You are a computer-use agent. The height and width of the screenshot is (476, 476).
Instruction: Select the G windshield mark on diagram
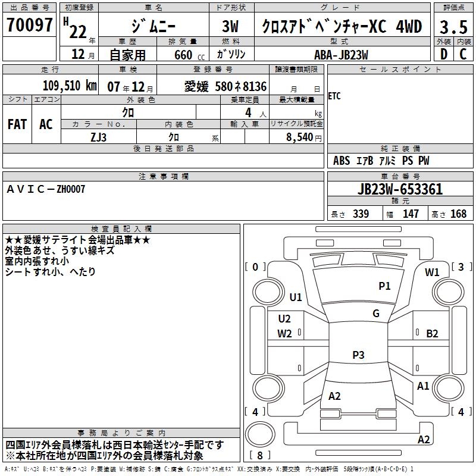click(376, 314)
